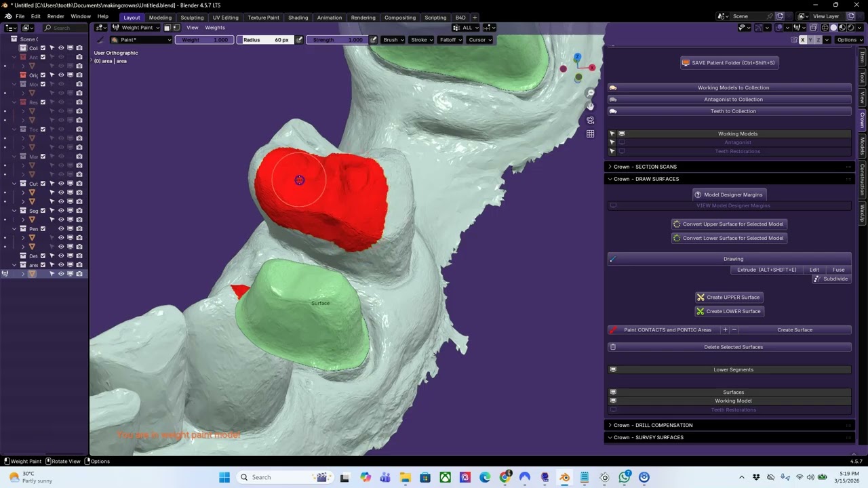Switch orthographic grid view icon

click(x=591, y=134)
